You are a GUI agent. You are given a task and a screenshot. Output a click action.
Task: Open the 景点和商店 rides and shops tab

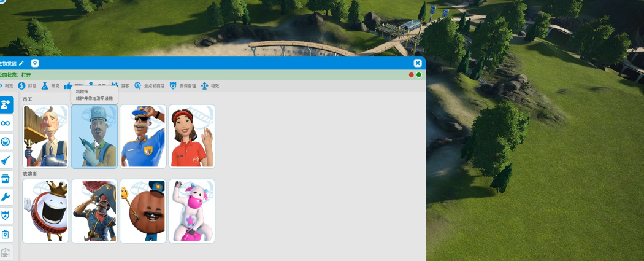click(150, 85)
